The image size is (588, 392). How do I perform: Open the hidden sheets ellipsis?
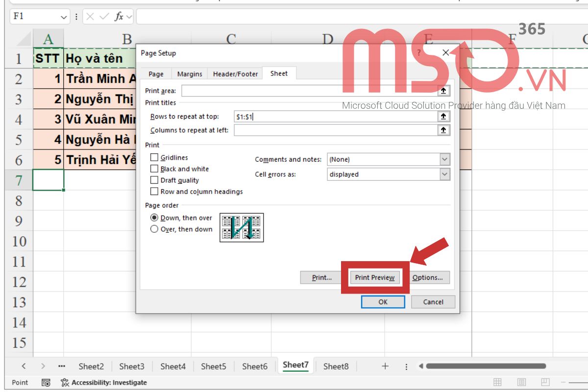point(62,366)
